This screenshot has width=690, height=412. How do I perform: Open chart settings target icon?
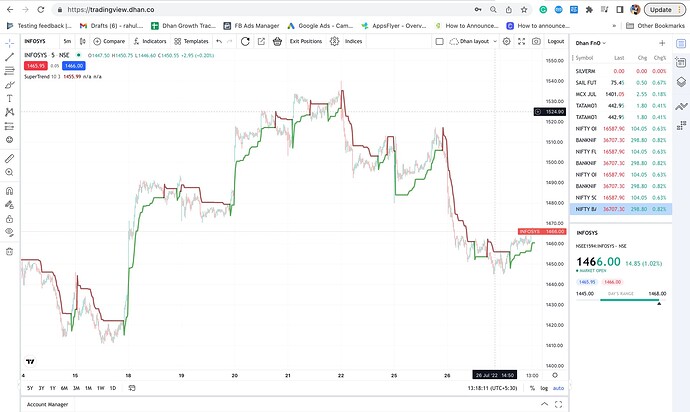506,41
